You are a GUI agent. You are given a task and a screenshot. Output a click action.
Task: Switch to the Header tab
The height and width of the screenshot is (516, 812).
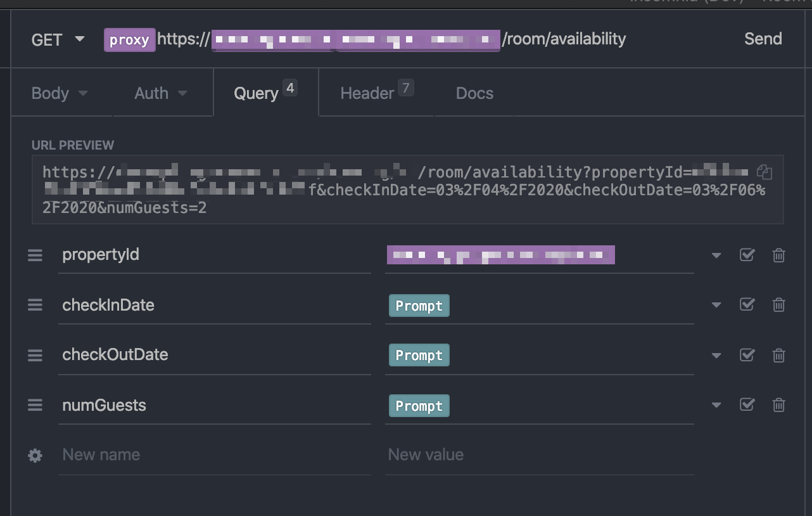pos(376,93)
